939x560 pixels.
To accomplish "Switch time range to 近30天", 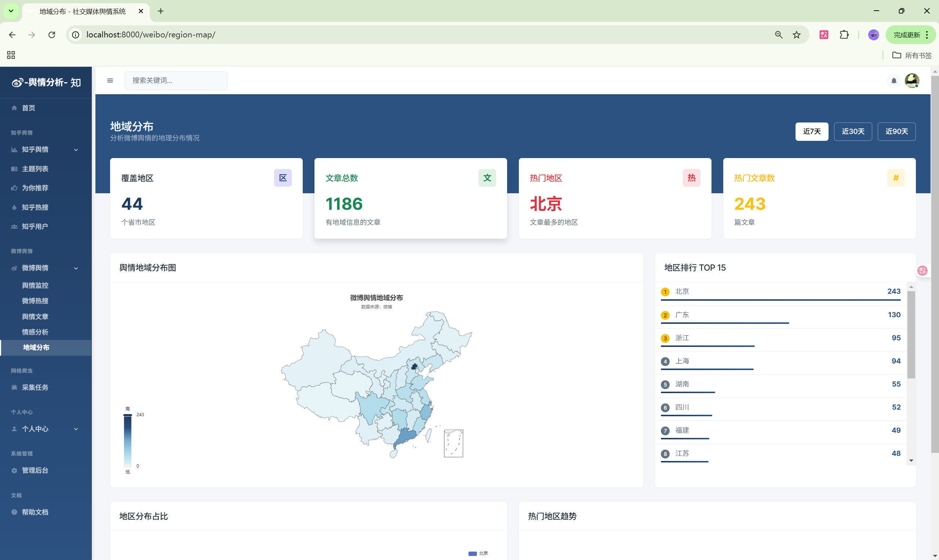I will pyautogui.click(x=852, y=131).
